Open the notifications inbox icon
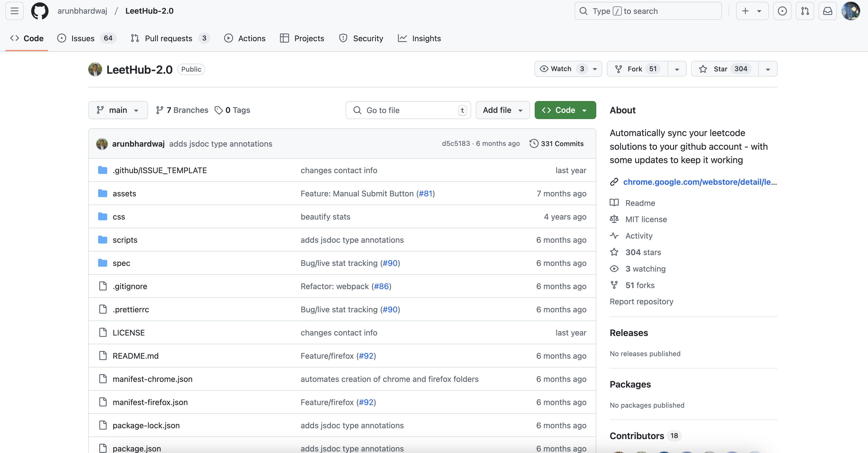Viewport: 868px width, 453px height. [x=828, y=11]
